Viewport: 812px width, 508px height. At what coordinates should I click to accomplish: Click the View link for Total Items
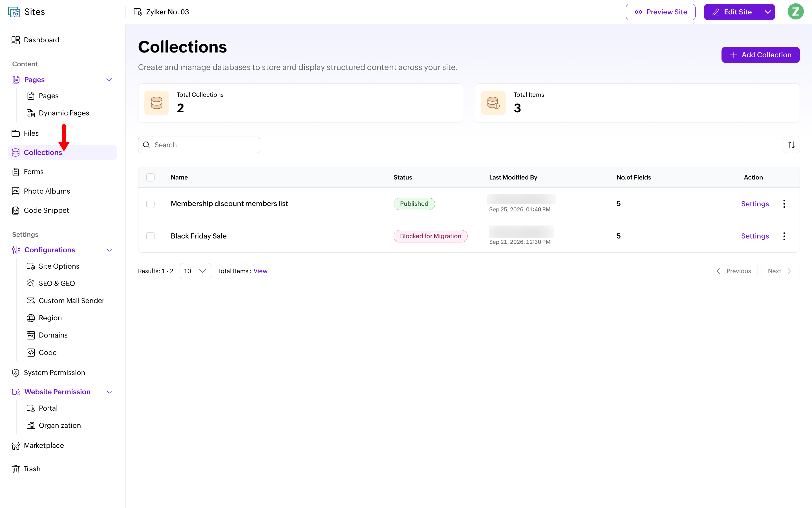pos(261,271)
